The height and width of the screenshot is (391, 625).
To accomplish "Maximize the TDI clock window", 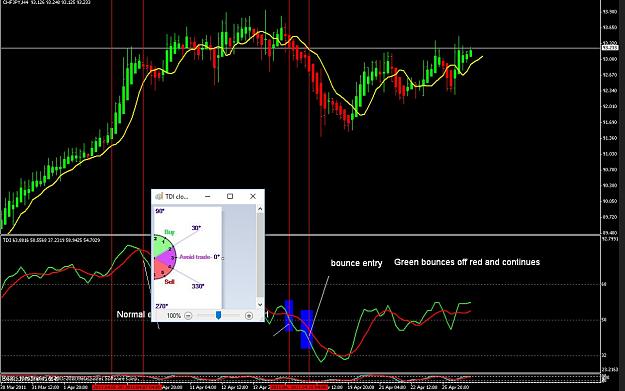I will click(230, 196).
